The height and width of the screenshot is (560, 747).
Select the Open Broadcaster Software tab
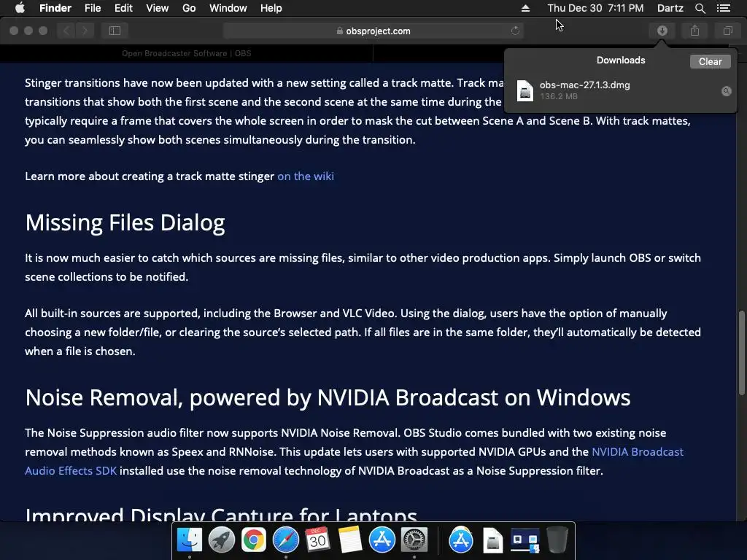pyautogui.click(x=186, y=53)
